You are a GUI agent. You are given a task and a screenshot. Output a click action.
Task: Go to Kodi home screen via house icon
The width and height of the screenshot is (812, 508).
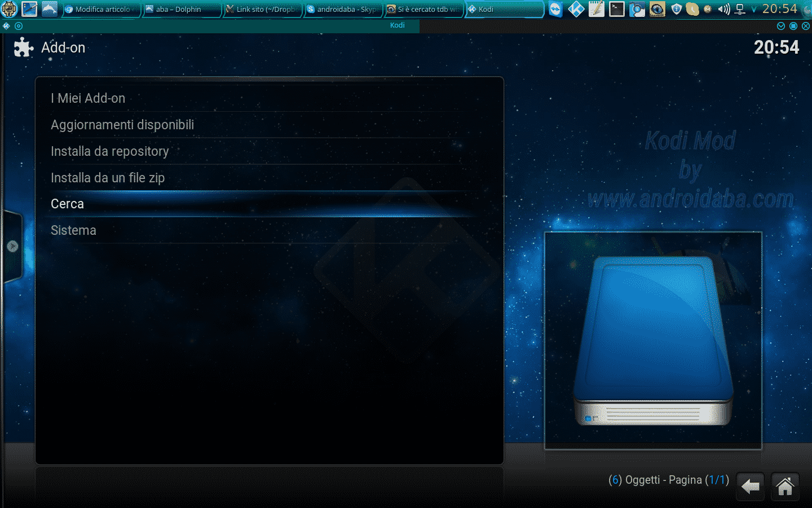(x=785, y=486)
